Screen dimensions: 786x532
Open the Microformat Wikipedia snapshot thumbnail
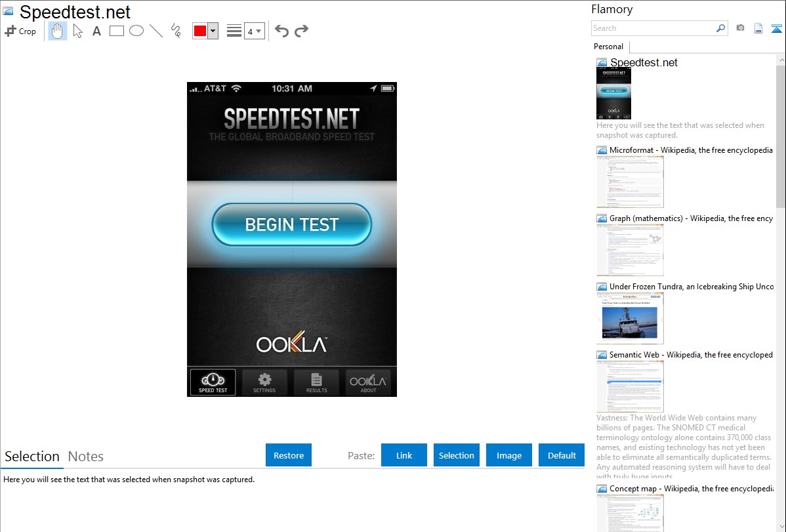(x=630, y=182)
